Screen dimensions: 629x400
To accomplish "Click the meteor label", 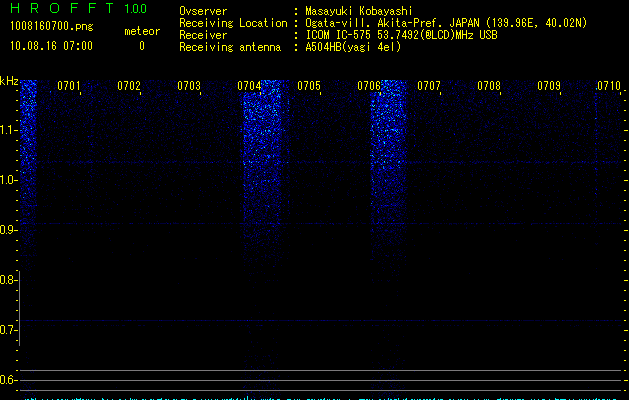I will tap(142, 31).
